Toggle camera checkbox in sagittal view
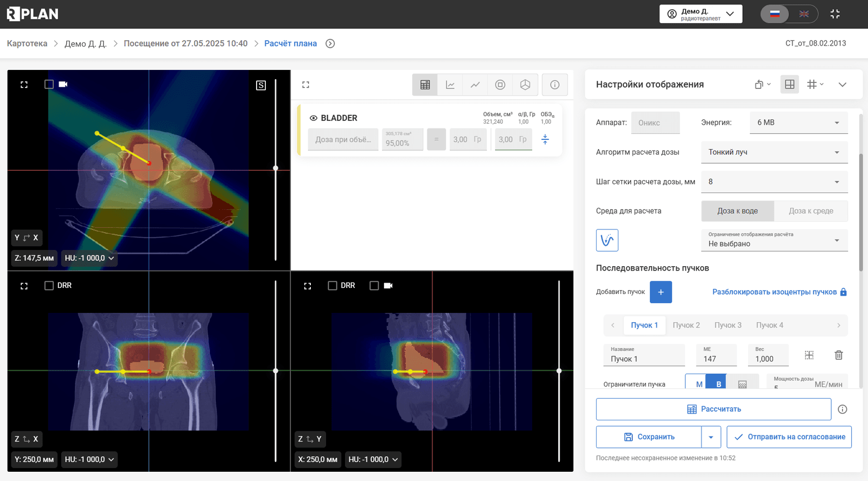Viewport: 868px width, 481px height. [374, 285]
